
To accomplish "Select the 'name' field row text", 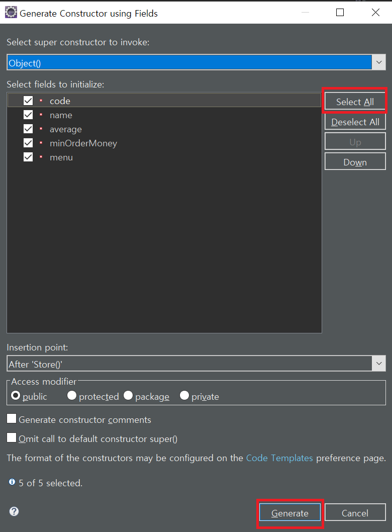I will 61,115.
